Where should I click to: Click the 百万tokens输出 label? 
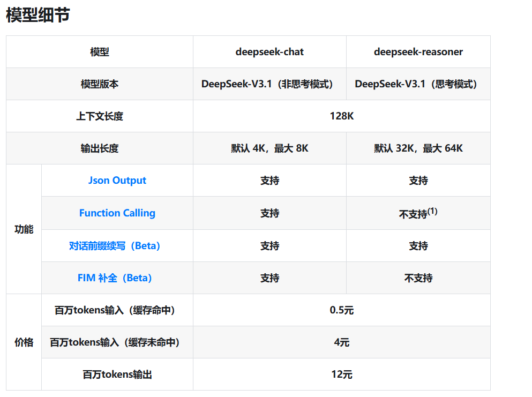point(117,374)
